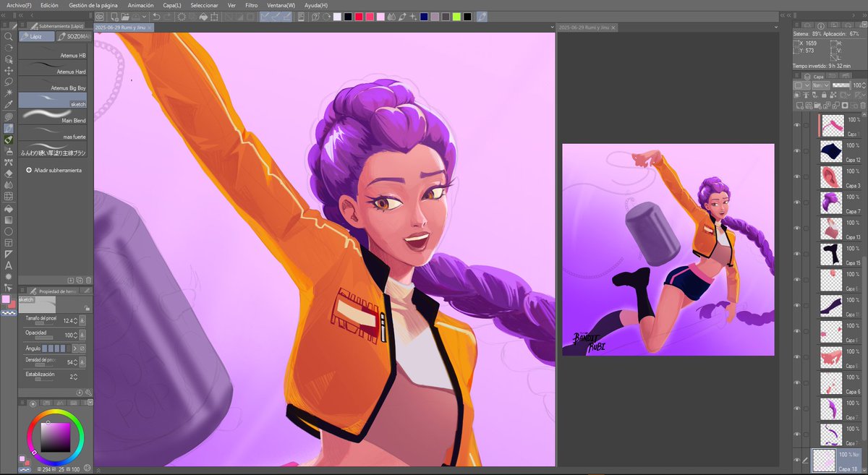This screenshot has width=868, height=475.
Task: Select the Auto select magic wand tool
Action: 9,93
